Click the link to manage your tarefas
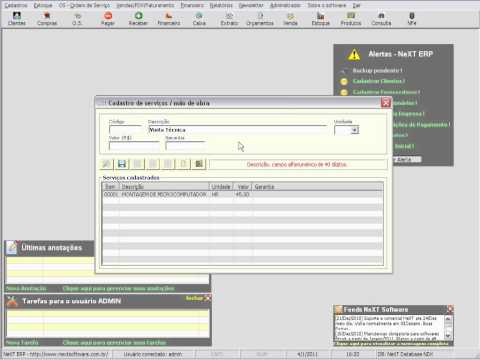480x360 pixels. [114, 342]
